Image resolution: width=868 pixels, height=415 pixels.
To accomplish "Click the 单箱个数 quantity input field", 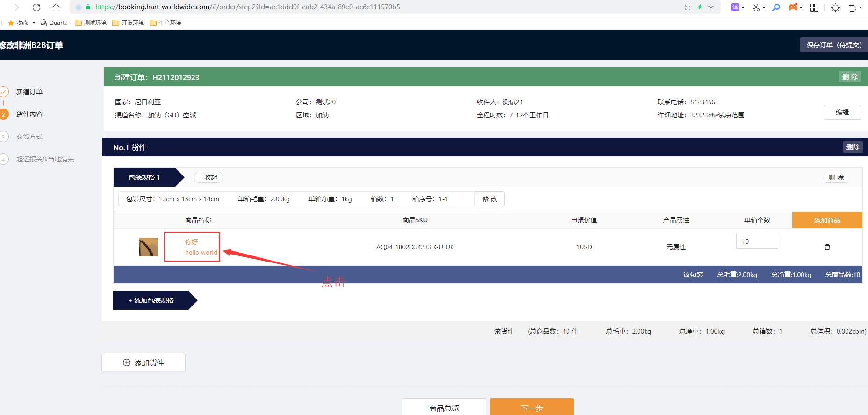I will [x=757, y=241].
